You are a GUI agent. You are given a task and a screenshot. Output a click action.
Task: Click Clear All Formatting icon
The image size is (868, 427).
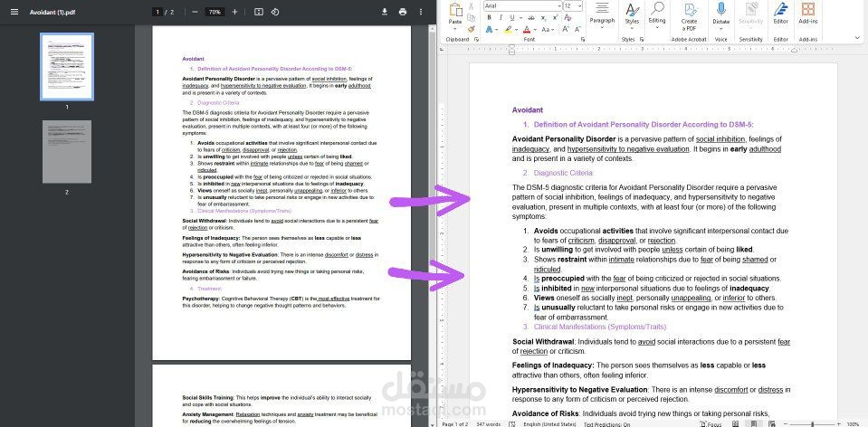click(x=568, y=18)
